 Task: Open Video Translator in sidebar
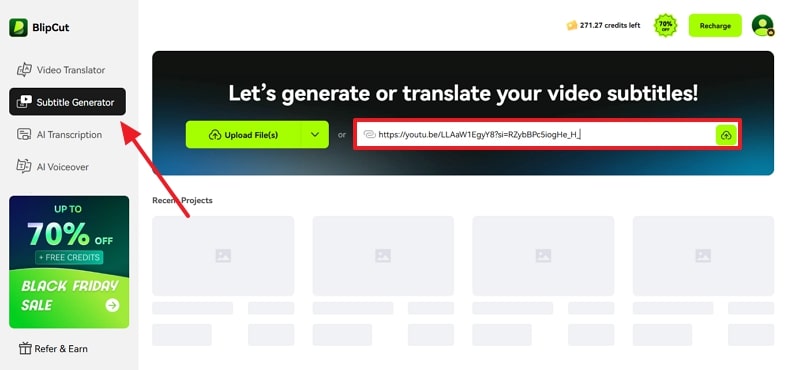tap(67, 70)
